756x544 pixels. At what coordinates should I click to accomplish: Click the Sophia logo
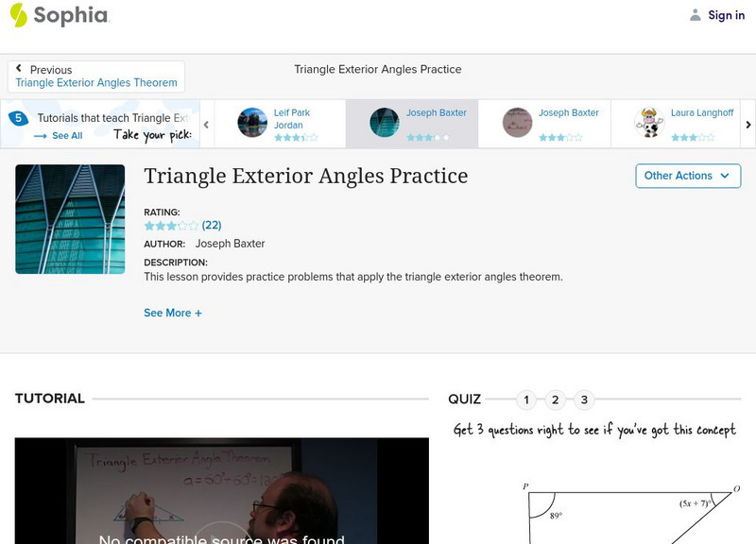click(59, 15)
